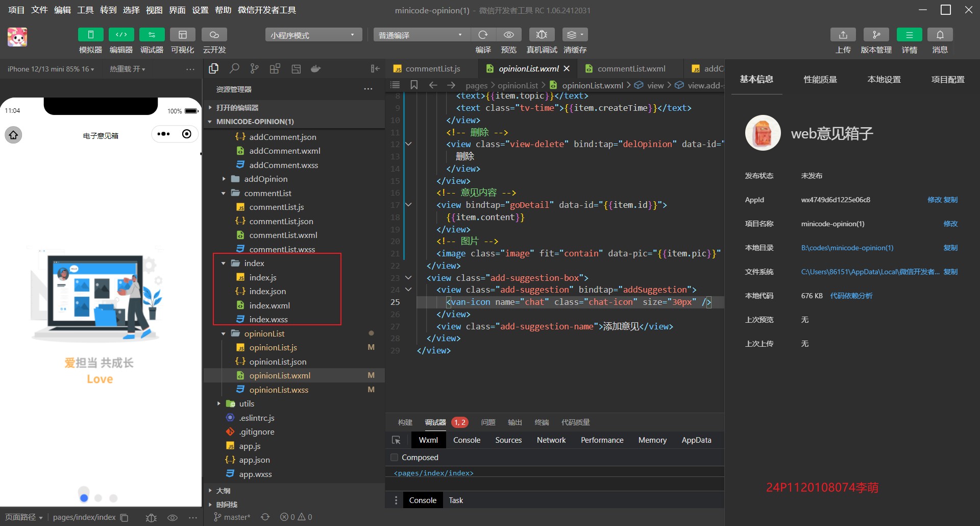Viewport: 980px width, 526px height.
Task: Open the 小程序模式 mode dropdown
Action: [x=313, y=35]
